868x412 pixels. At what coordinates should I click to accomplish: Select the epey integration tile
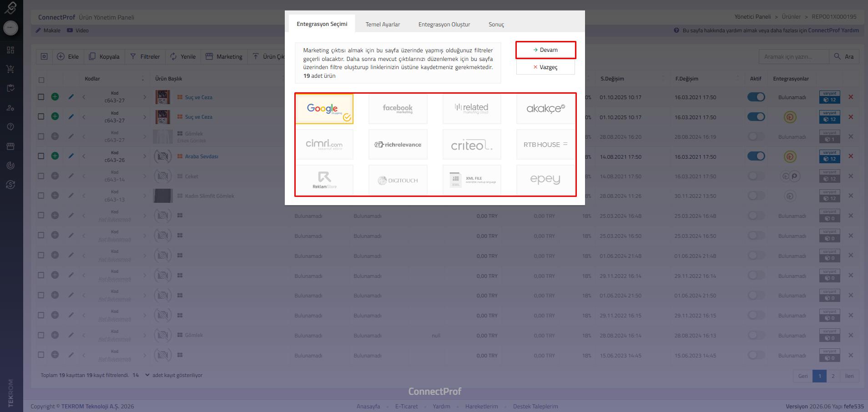coord(545,180)
